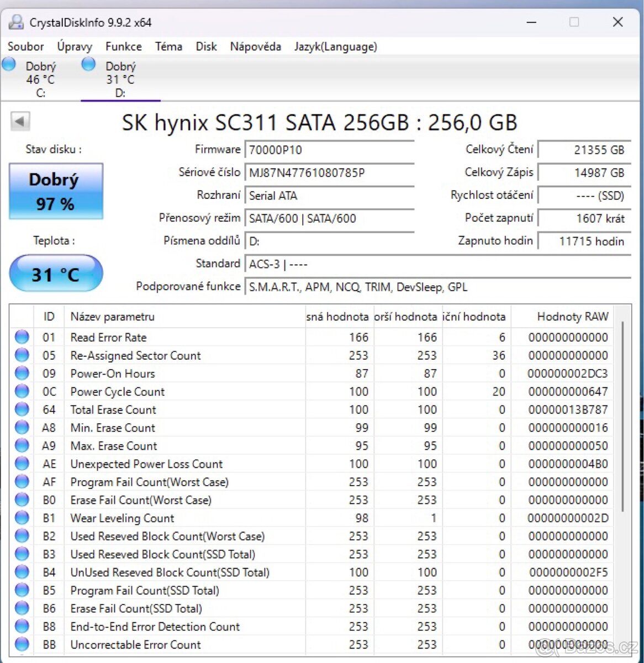Viewport: 644px width, 663px height.
Task: Open the Úpravy menu
Action: pyautogui.click(x=75, y=46)
